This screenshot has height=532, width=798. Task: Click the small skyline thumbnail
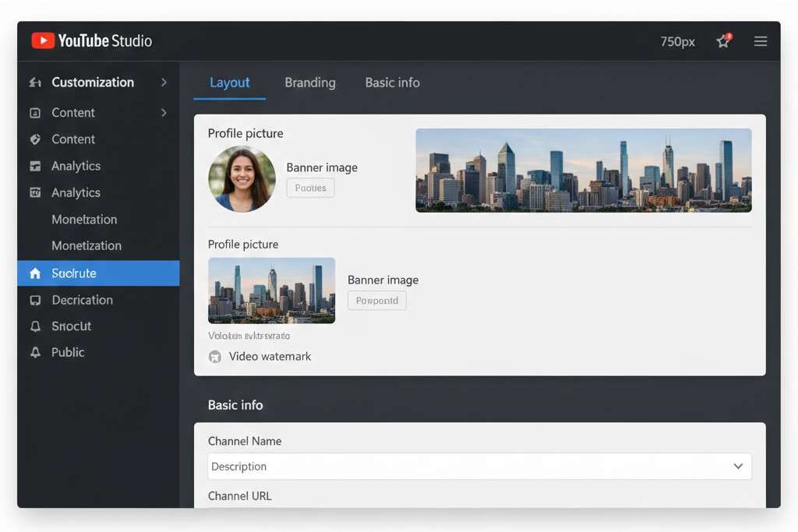coord(272,291)
